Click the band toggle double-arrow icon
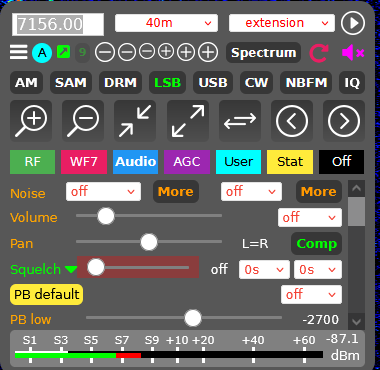The image size is (380, 370). (x=240, y=121)
